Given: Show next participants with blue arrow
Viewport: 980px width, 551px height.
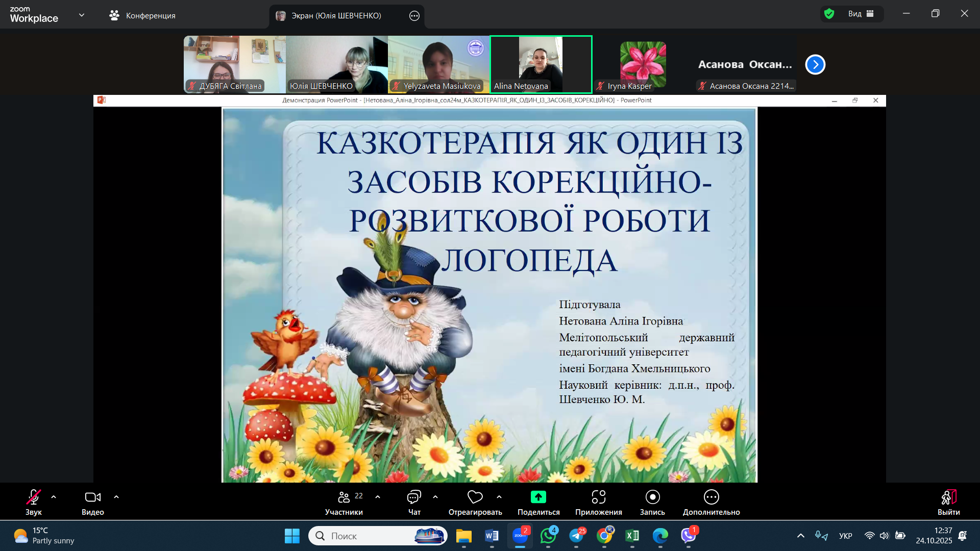Looking at the screenshot, I should coord(815,64).
